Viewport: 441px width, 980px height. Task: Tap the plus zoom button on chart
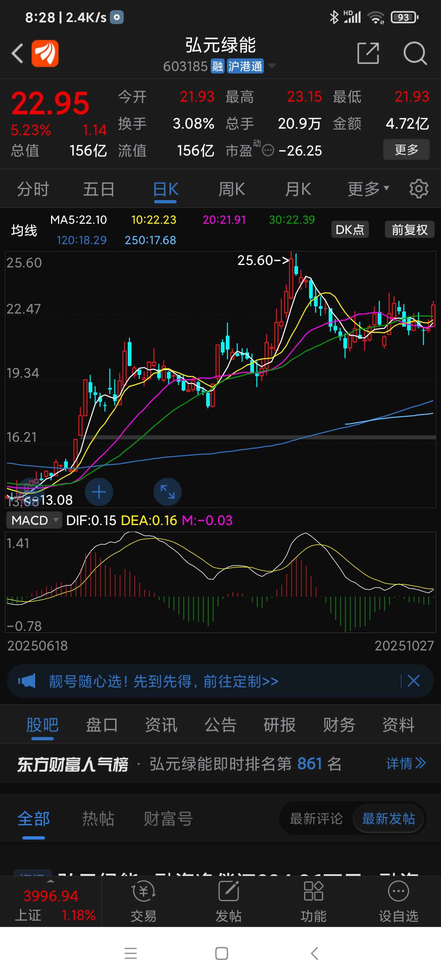tap(99, 492)
